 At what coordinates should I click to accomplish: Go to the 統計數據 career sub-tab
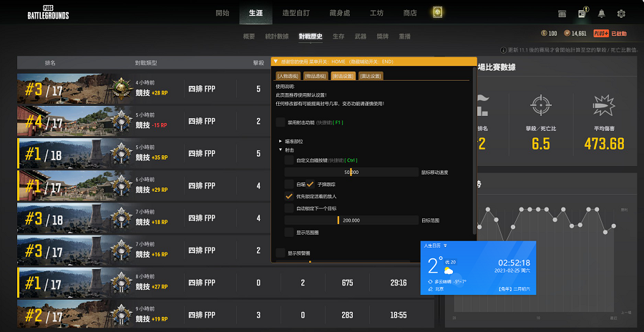[x=277, y=36]
